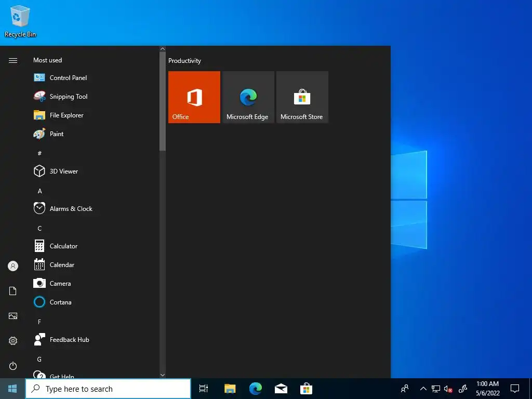This screenshot has height=399, width=532.
Task: Open Microsoft Store from the taskbar
Action: coord(306,389)
